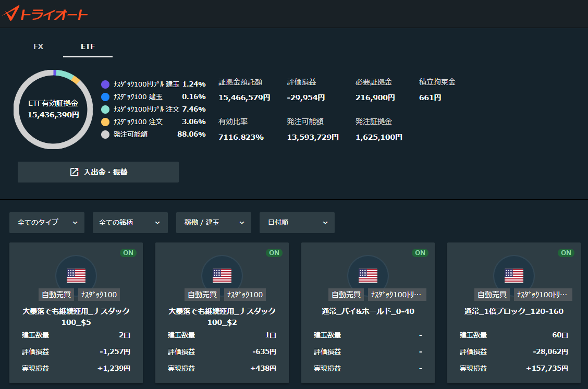Click US flag icon on ナスダック100_$5 card
The width and height of the screenshot is (588, 389).
pos(76,276)
